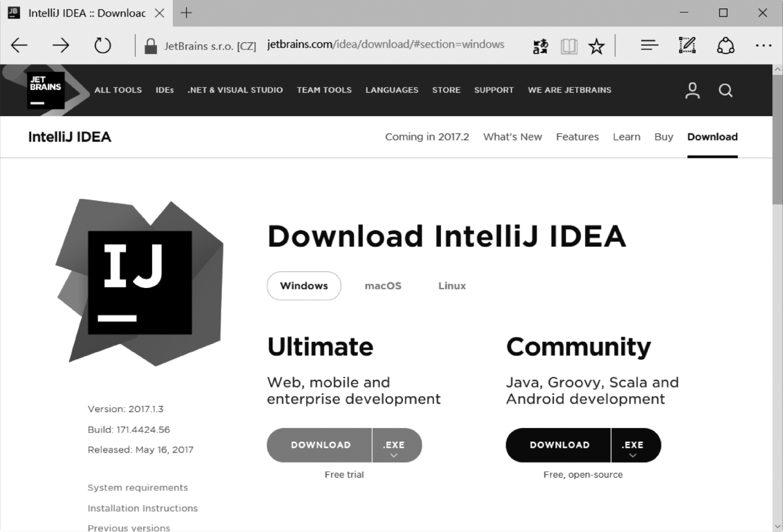Click the Build: 171.4424.56 text
This screenshot has width=783, height=532.
pos(129,430)
